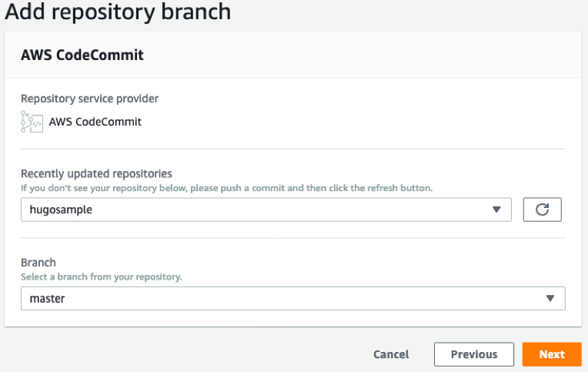This screenshot has width=588, height=372.
Task: Click the refresh hint text about pushing a commit
Action: point(226,188)
